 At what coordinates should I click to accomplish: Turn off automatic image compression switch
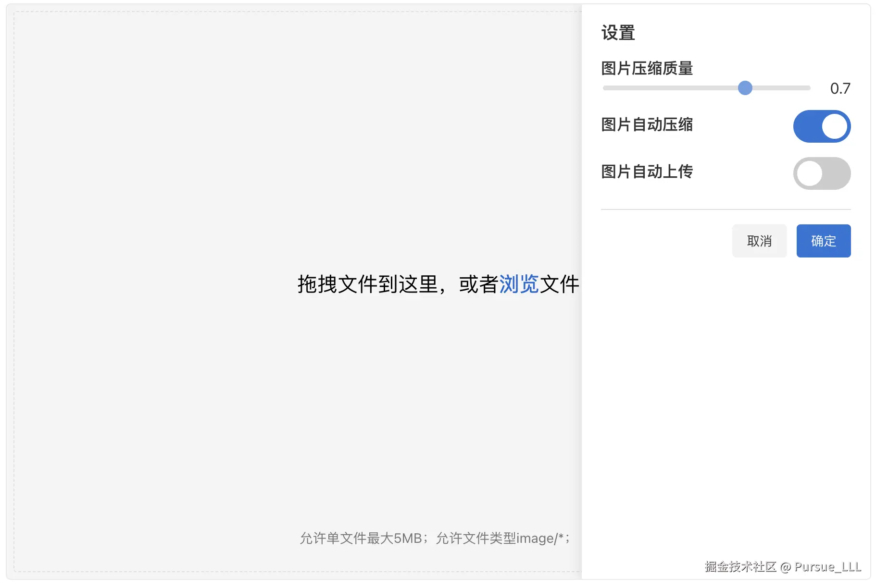pos(822,126)
